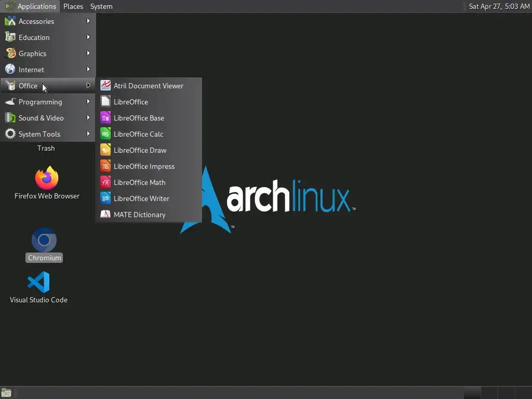The height and width of the screenshot is (399, 532).
Task: Launch LibreOffice Impress from the menu
Action: 149,166
